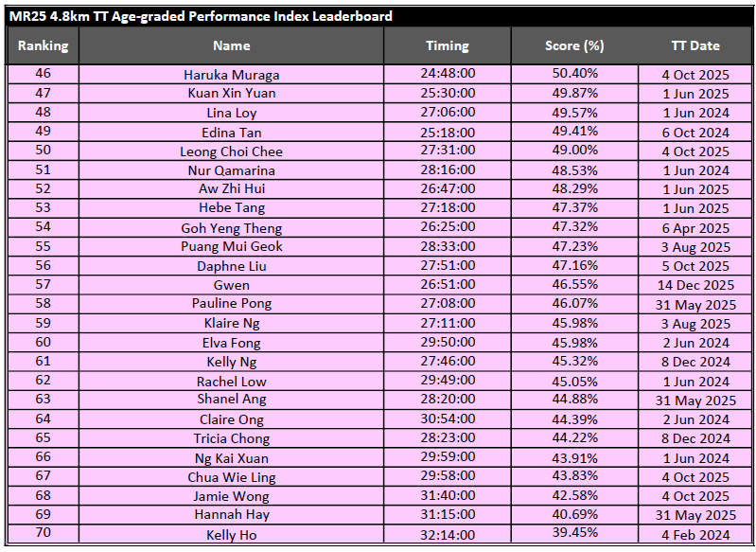Click Edina Tan's date 6 Oct 2024
The height and width of the screenshot is (552, 756).
(x=695, y=133)
